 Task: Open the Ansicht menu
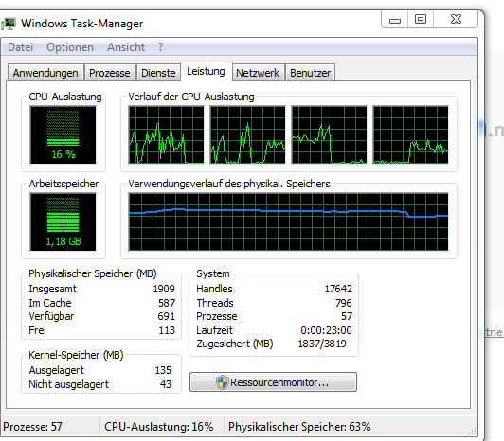pyautogui.click(x=126, y=47)
